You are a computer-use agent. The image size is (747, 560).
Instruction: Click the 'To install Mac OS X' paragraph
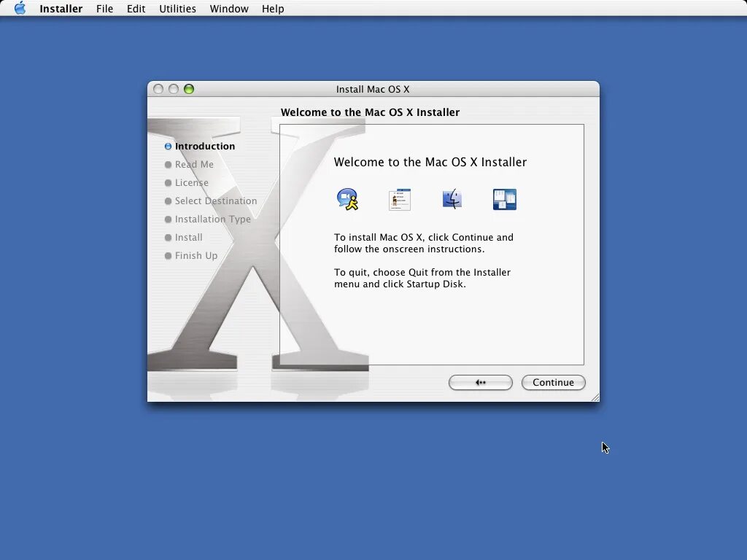(424, 243)
